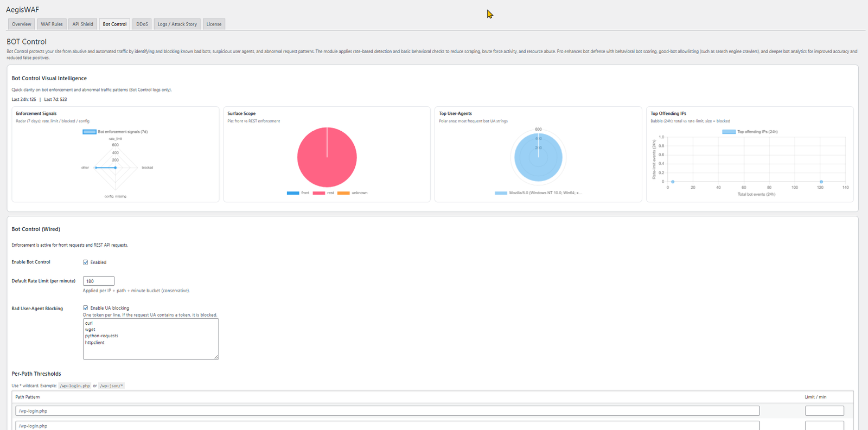Screen dimensions: 868x430
Task: Toggle the pink 'rest' legend swatch
Action: 318,193
